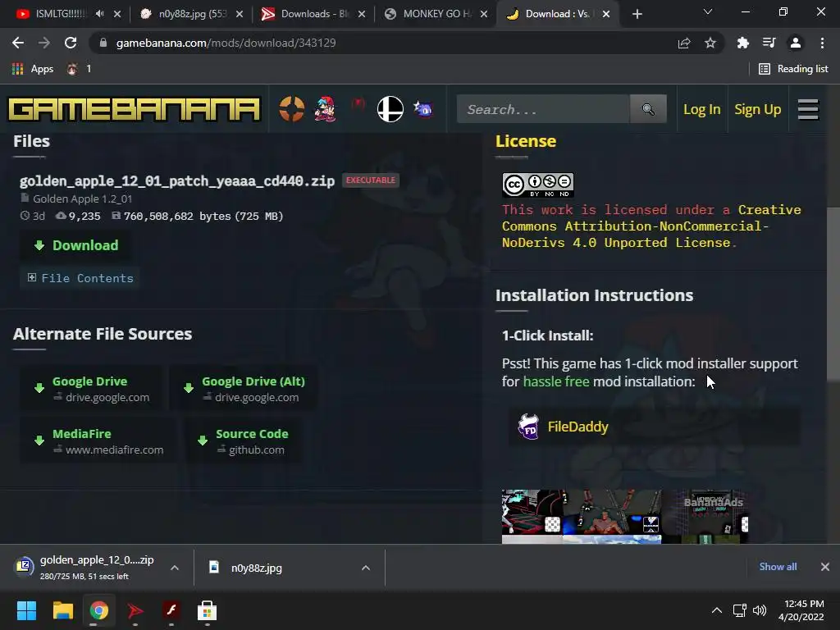Switch to the Downloads tab
840x630 pixels.
click(x=313, y=14)
